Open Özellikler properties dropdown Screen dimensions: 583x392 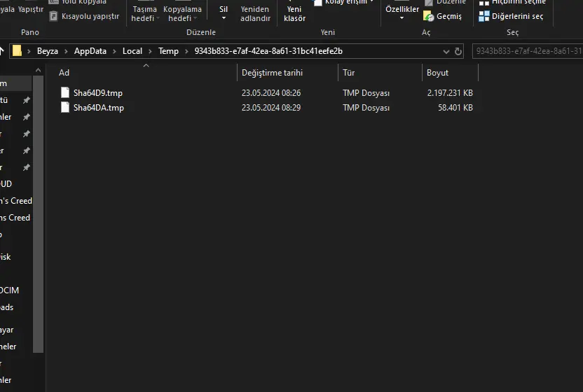[402, 12]
